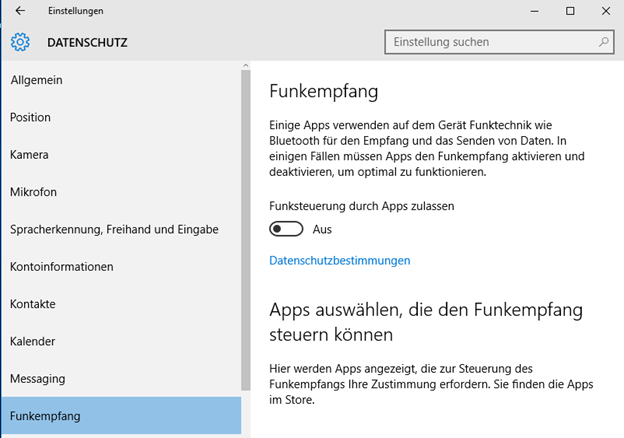The image size is (624, 438).
Task: Click the back arrow icon
Action: [x=20, y=11]
